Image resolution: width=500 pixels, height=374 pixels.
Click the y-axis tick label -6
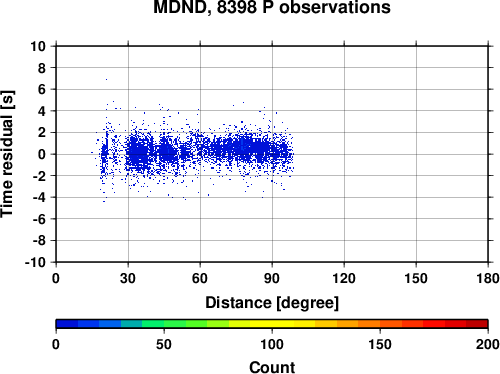39,219
